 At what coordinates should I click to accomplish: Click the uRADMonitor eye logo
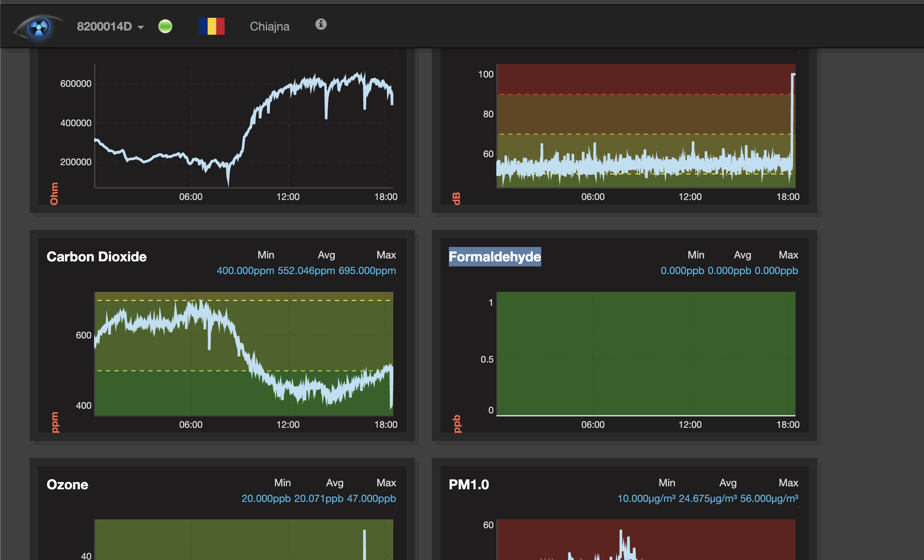tap(38, 27)
